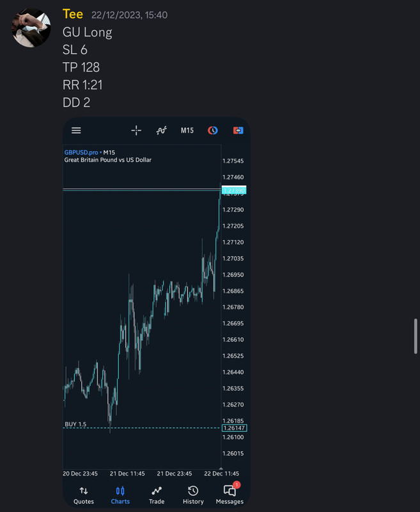Click the message timestamp 22/12/2023, 15:40
Screen dimensions: 420x512
tap(130, 15)
